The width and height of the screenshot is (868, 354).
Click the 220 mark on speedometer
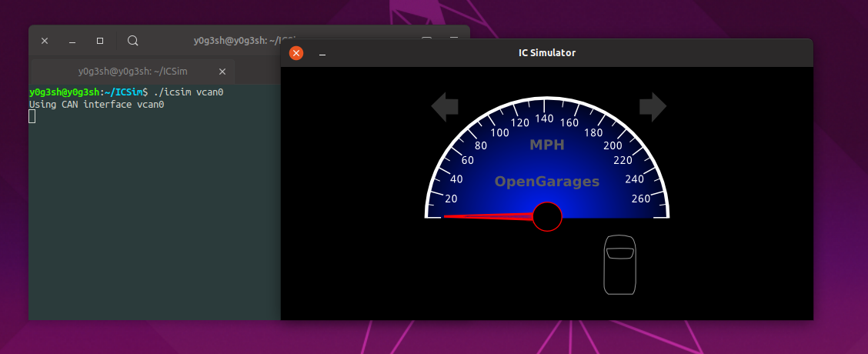pos(623,161)
